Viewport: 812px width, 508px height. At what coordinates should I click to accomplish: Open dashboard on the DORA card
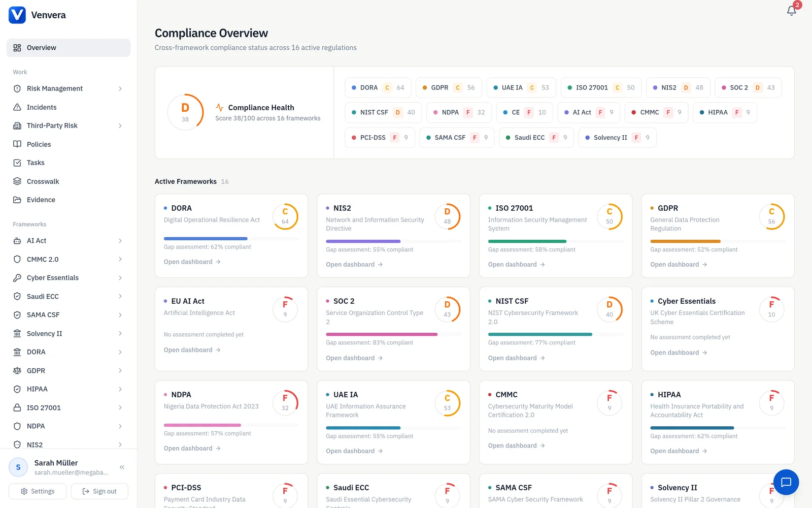(192, 262)
